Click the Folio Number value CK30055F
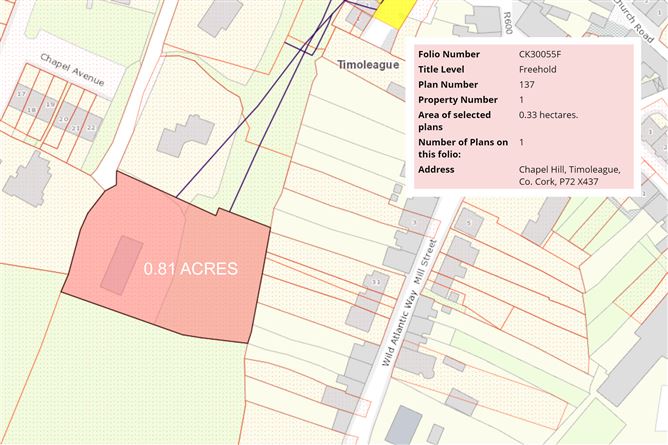This screenshot has height=445, width=668. (540, 54)
